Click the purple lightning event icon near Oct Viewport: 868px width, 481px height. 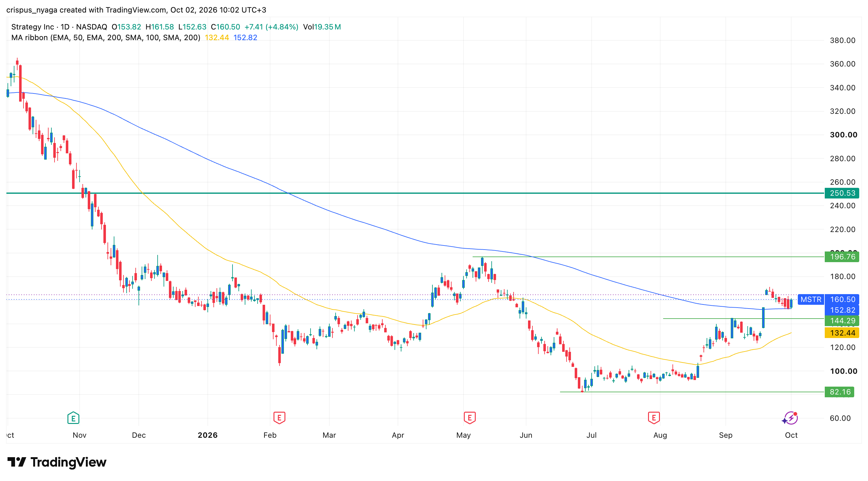pyautogui.click(x=790, y=418)
